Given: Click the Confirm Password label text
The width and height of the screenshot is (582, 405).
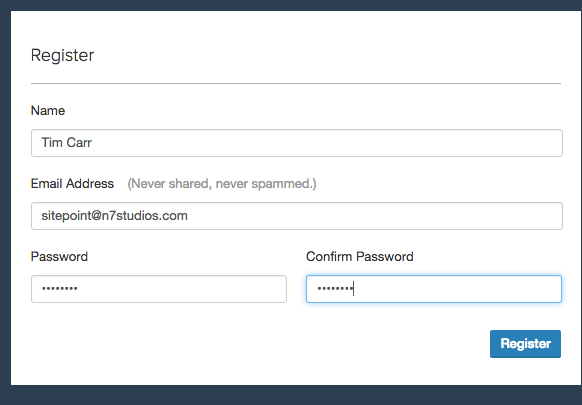Looking at the screenshot, I should point(360,257).
